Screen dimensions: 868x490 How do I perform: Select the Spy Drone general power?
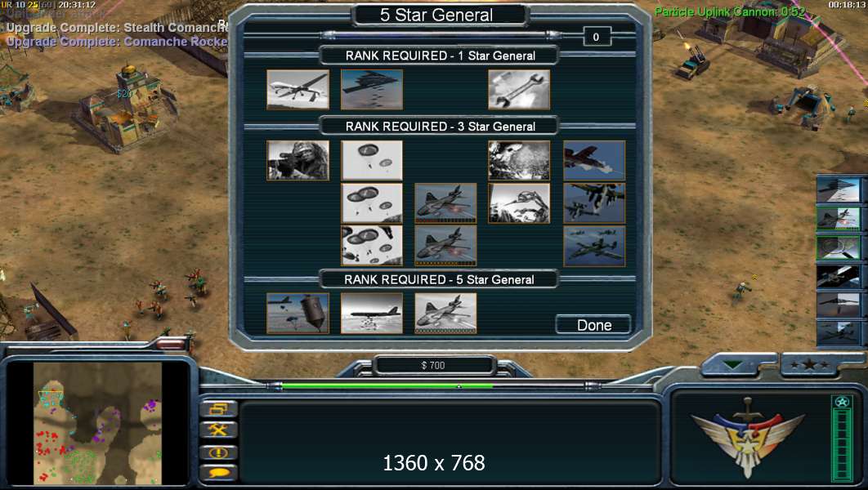(x=298, y=89)
